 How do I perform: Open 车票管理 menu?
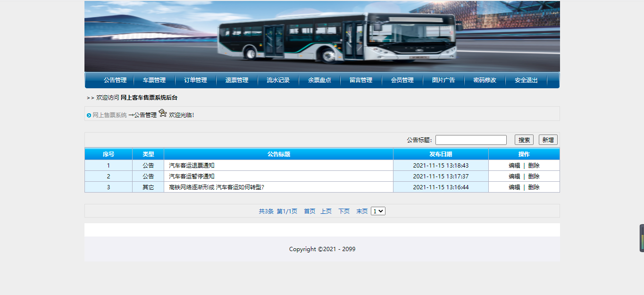[x=154, y=80]
